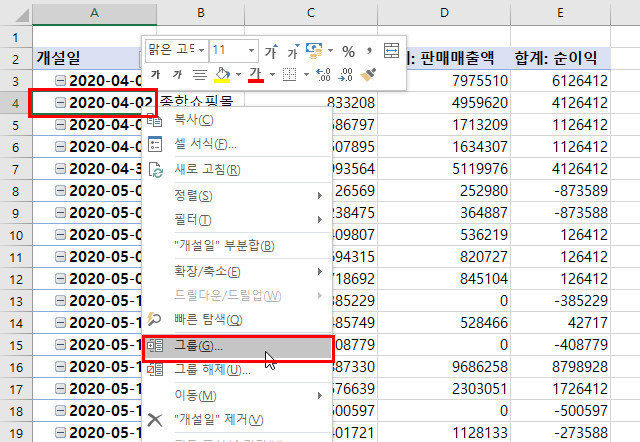Toggle italic formatting in mini toolbar
Screen dimensions: 640x442
[x=178, y=74]
